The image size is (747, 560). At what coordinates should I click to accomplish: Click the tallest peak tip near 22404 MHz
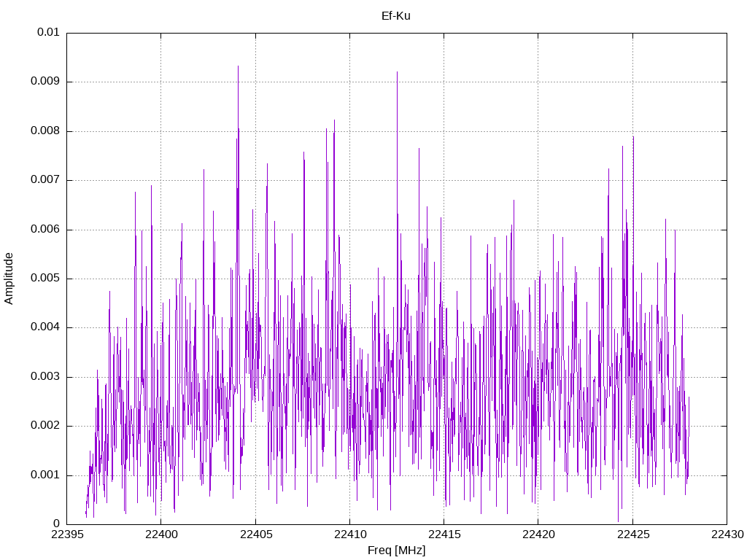(239, 66)
